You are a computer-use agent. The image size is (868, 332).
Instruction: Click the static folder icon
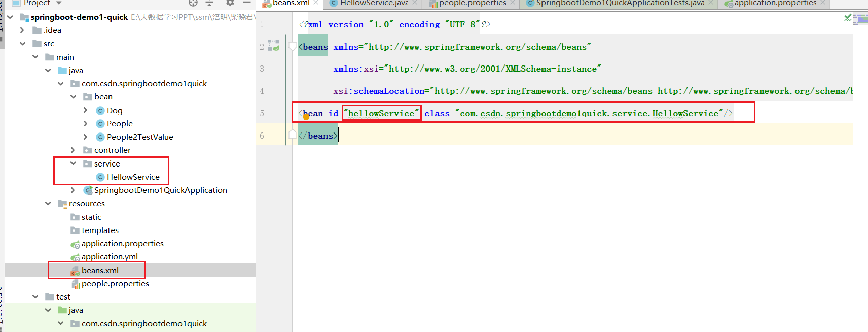(75, 217)
